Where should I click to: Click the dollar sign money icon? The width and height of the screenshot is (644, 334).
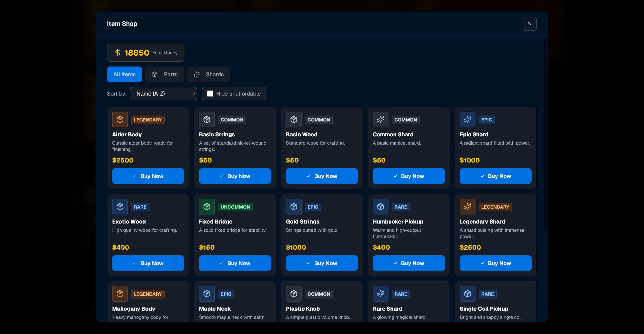pos(117,53)
